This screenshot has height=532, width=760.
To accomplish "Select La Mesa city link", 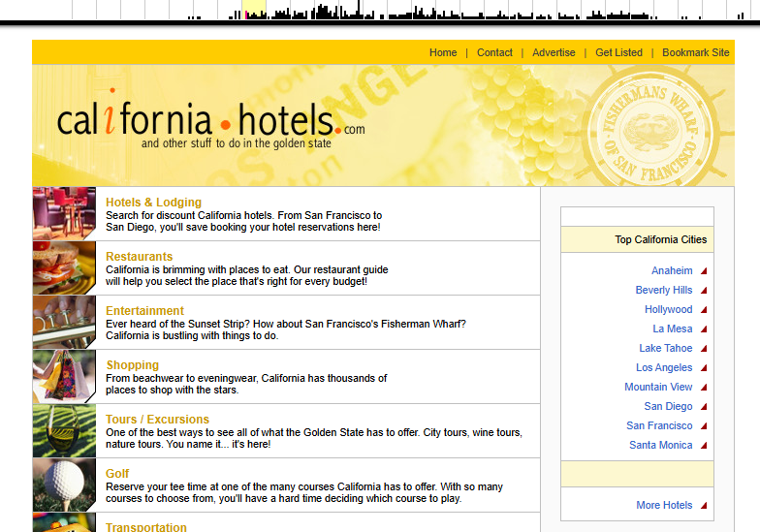I will tap(673, 329).
